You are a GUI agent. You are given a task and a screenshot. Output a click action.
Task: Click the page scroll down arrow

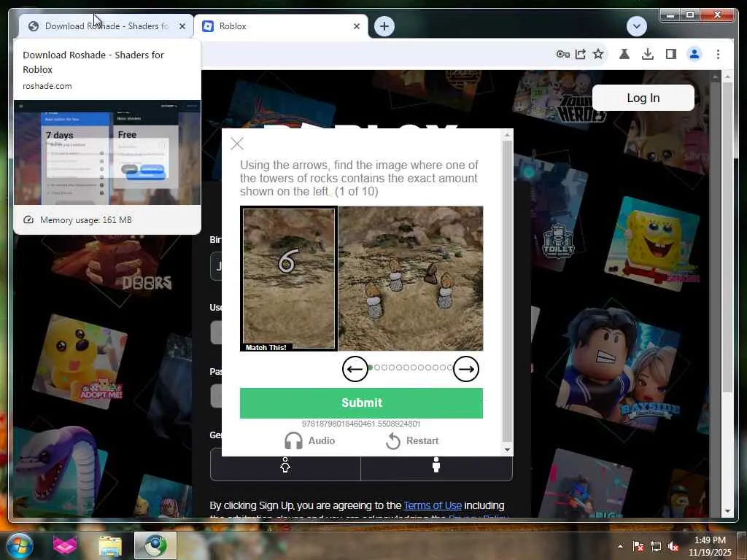coord(727,511)
